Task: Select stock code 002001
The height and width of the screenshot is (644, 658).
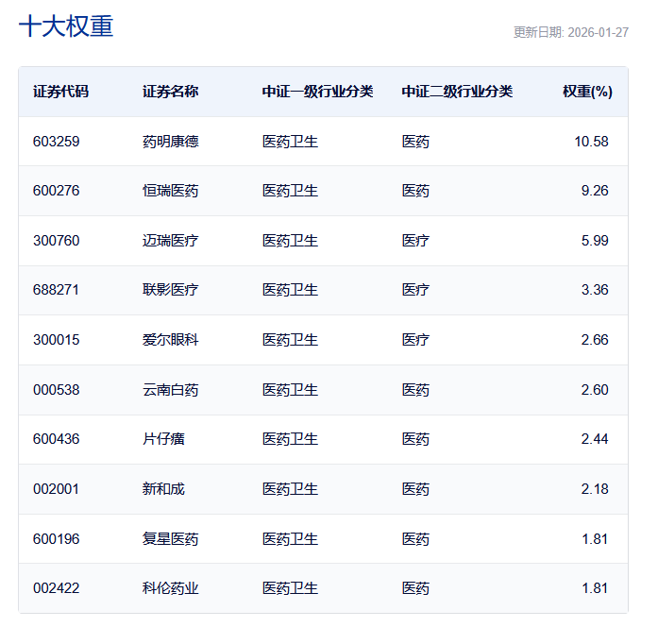Action: click(x=56, y=489)
